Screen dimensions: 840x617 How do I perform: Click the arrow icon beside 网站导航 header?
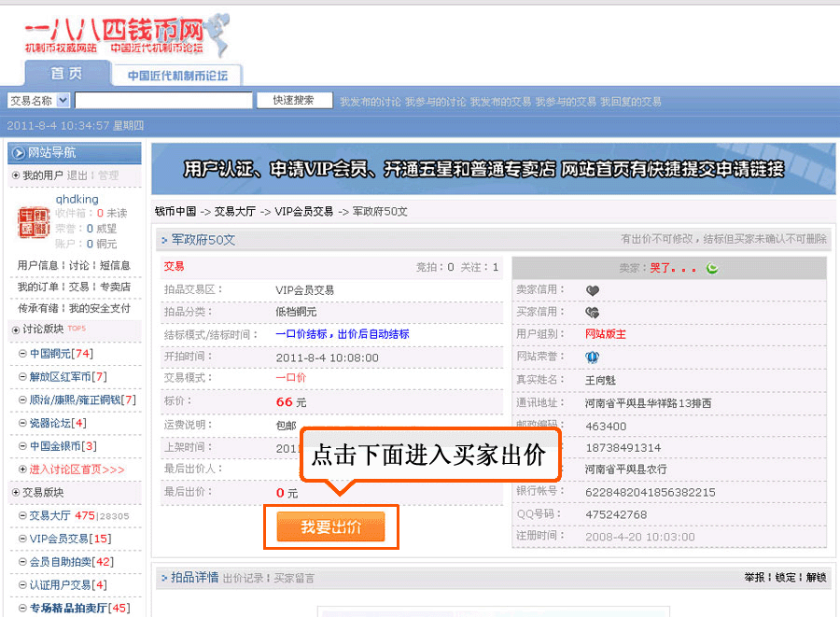click(x=18, y=153)
